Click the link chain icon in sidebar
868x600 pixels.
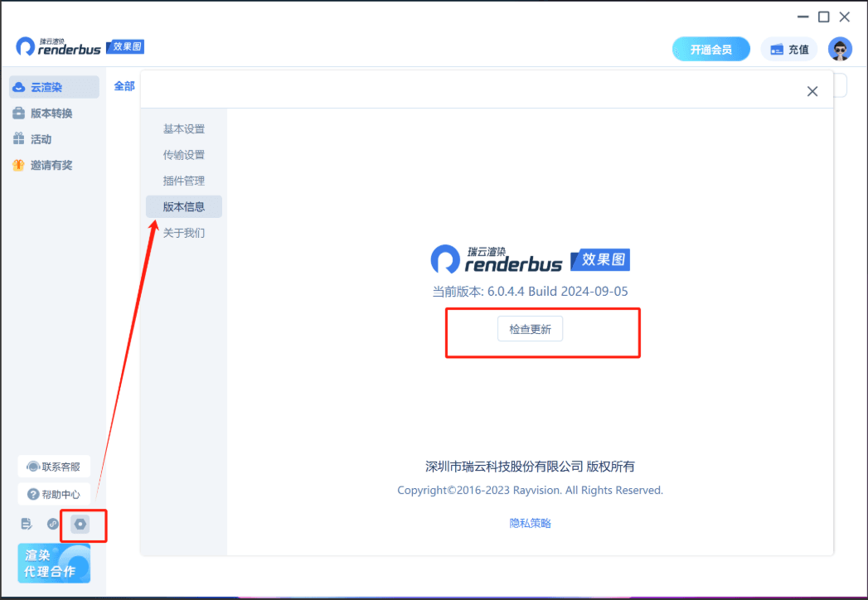pos(53,524)
